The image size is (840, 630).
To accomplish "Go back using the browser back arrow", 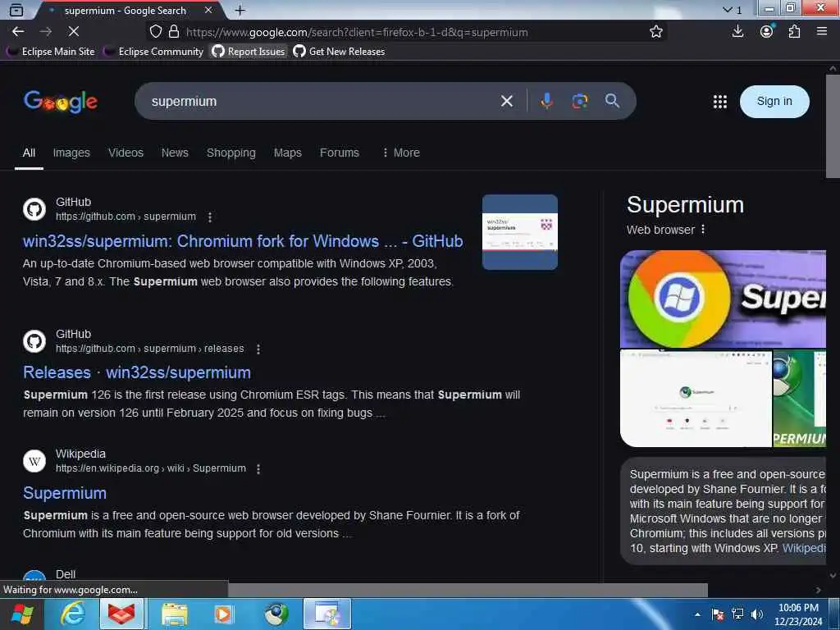I will click(x=18, y=32).
